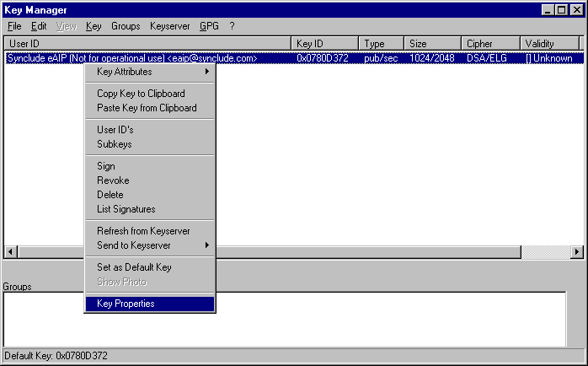Screen dimensions: 588x366
Task: Set as Default Key
Action: 134,267
